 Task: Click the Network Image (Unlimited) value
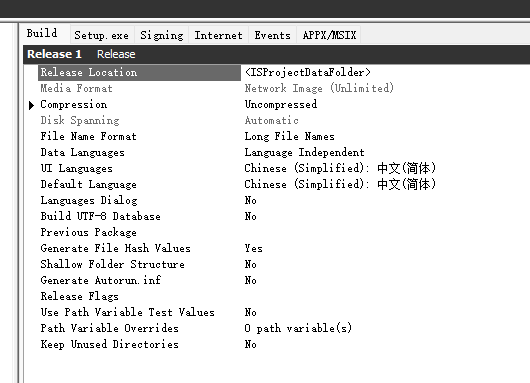point(319,89)
